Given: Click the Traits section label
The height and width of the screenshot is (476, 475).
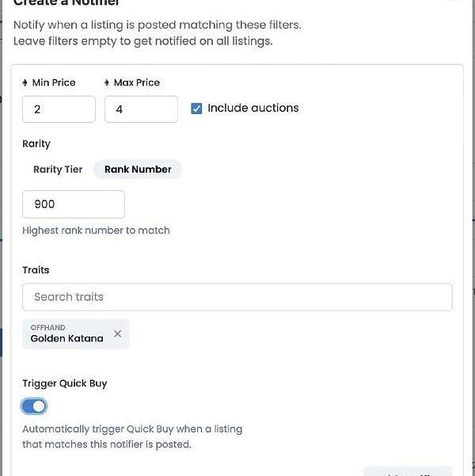Looking at the screenshot, I should pyautogui.click(x=36, y=270).
